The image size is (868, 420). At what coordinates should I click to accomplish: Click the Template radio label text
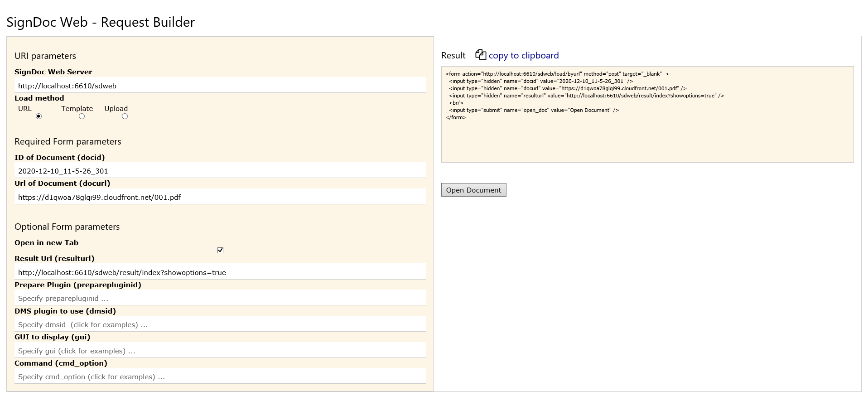(x=77, y=109)
